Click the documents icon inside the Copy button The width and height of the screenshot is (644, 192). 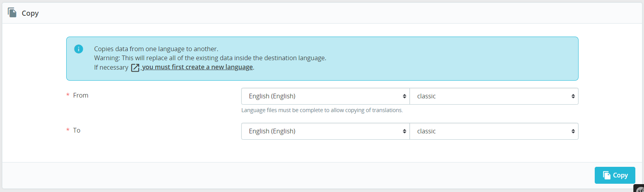[607, 175]
